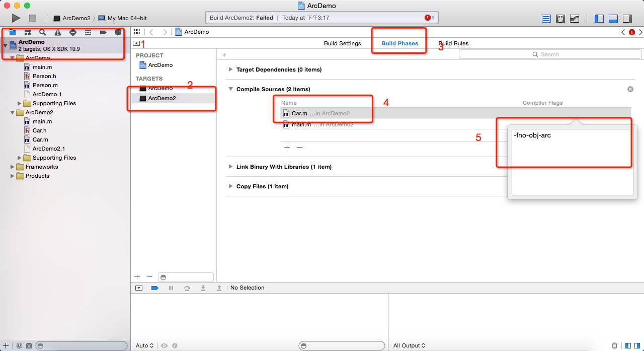Switch to the Build Rules tab

(x=453, y=43)
